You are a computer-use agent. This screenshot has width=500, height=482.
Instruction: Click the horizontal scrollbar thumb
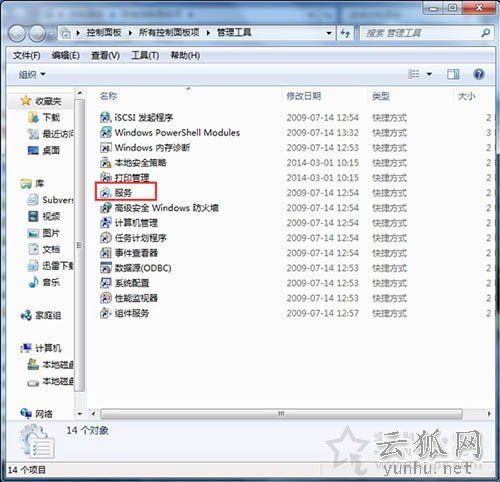281,414
